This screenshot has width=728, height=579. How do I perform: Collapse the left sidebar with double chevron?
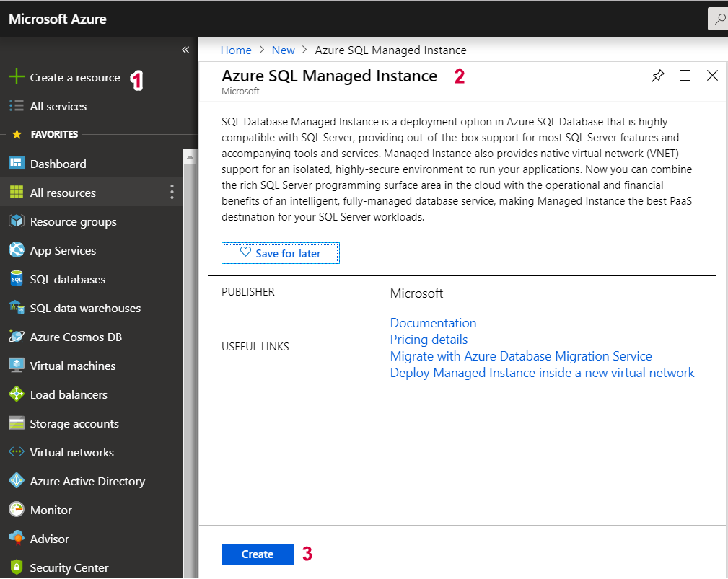click(x=185, y=50)
